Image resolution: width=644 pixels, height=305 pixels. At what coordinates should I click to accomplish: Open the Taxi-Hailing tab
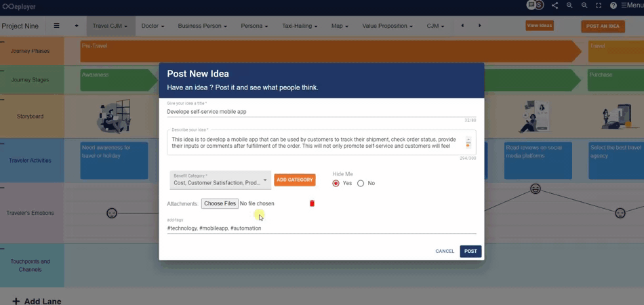[x=298, y=26]
